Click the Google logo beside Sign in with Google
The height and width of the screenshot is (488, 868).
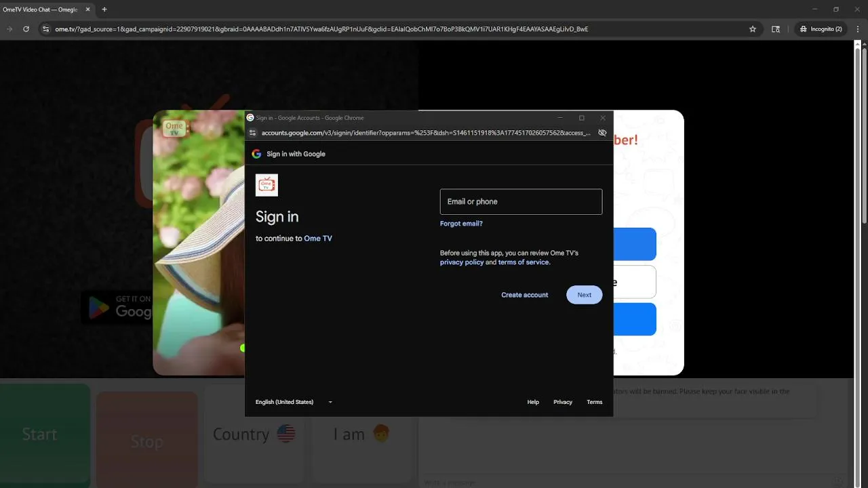point(256,154)
